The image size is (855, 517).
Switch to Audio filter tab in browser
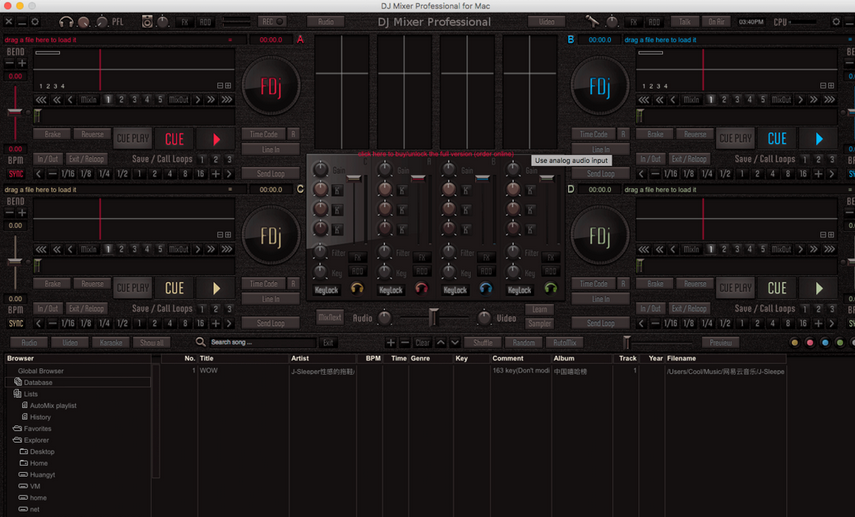pos(29,342)
